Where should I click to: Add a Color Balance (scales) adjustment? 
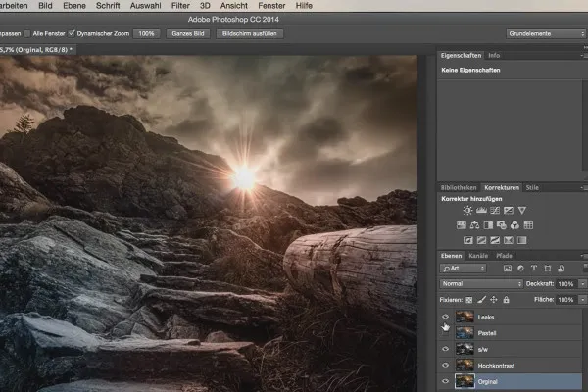pos(477,225)
